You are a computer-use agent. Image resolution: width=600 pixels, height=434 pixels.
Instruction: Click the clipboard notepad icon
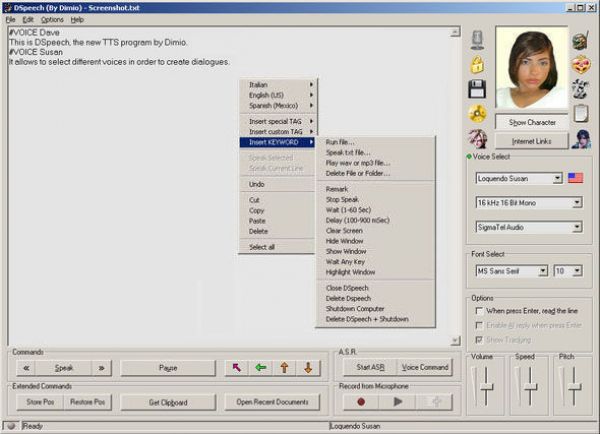(581, 113)
